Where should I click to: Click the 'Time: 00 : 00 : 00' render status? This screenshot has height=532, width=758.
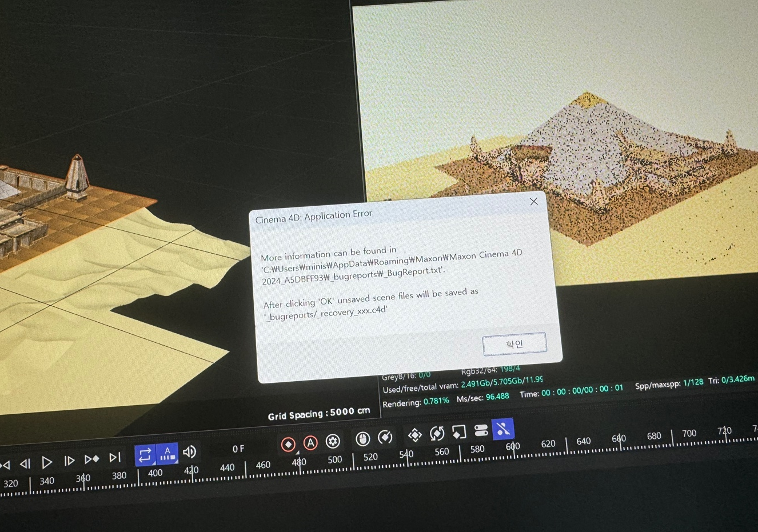[571, 391]
